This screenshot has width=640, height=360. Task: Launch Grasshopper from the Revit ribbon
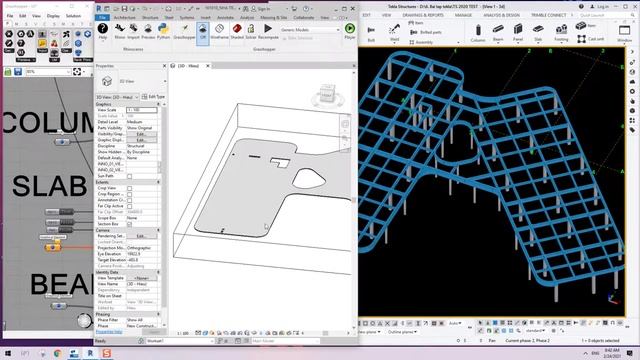pyautogui.click(x=184, y=31)
